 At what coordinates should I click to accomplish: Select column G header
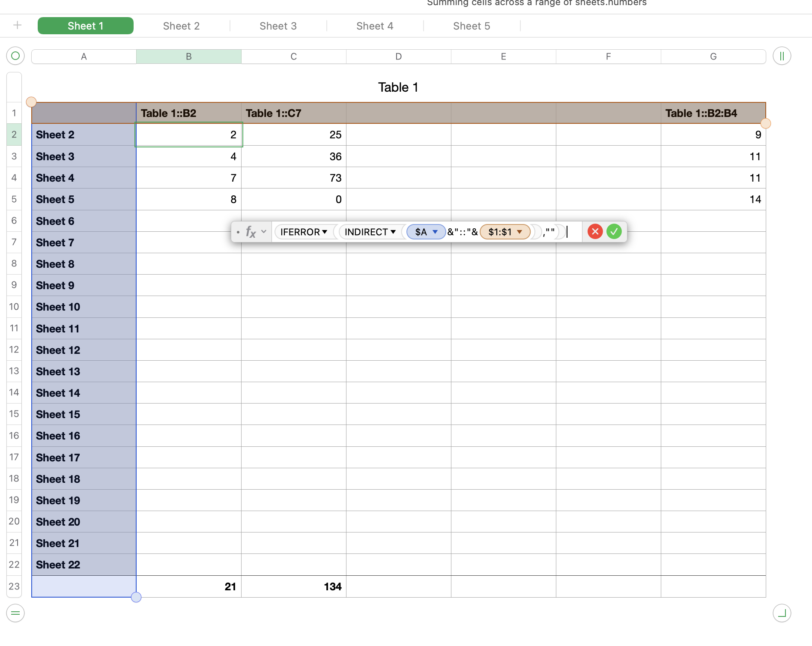coord(713,57)
